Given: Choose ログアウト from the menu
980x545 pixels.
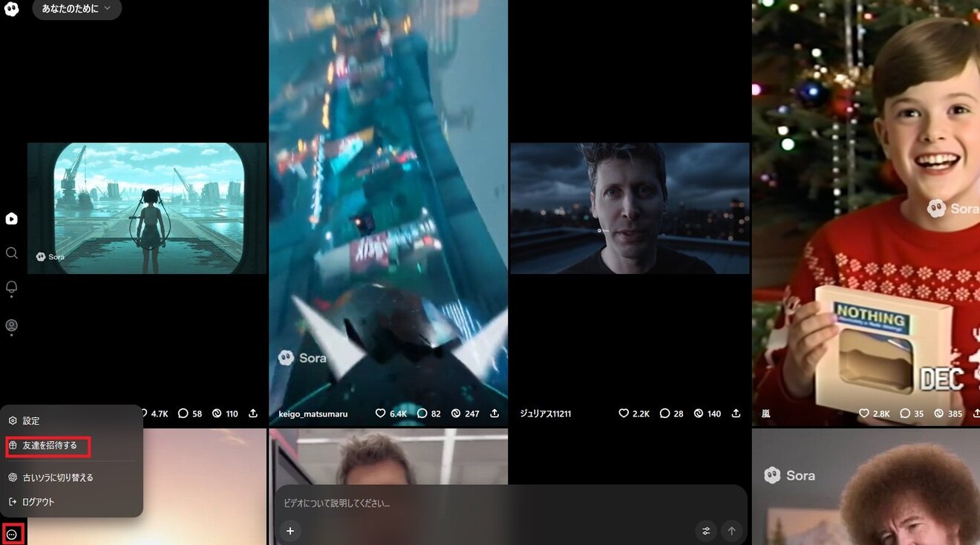Looking at the screenshot, I should click(71, 502).
